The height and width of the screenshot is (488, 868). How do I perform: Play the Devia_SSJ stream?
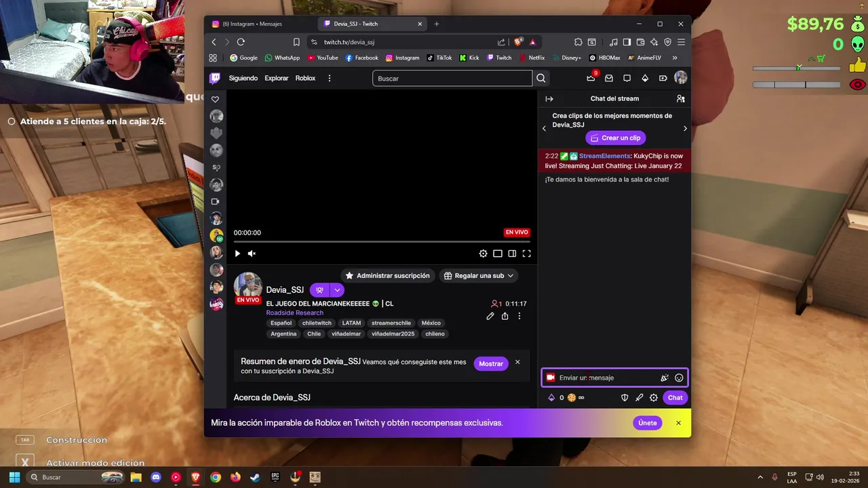237,253
